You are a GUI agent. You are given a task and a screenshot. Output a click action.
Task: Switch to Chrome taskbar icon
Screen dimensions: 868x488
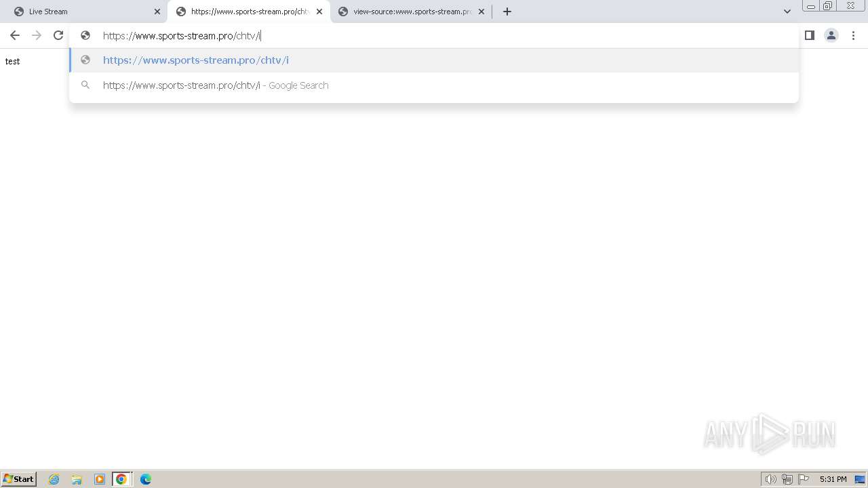(x=121, y=479)
